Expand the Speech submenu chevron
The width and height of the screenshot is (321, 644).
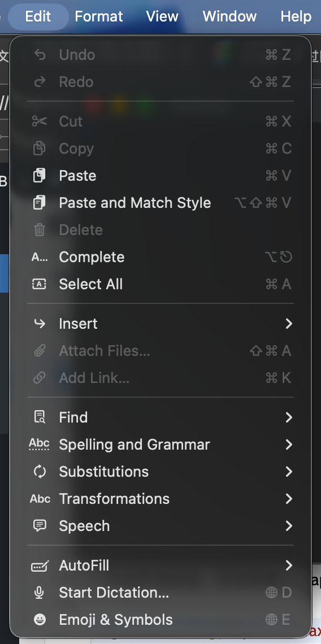pos(289,526)
